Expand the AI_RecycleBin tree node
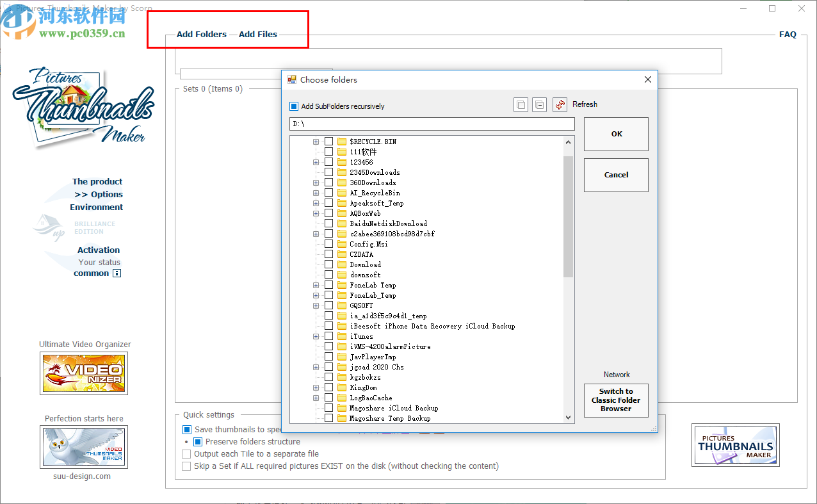Screen dimensions: 817x504 pos(316,193)
